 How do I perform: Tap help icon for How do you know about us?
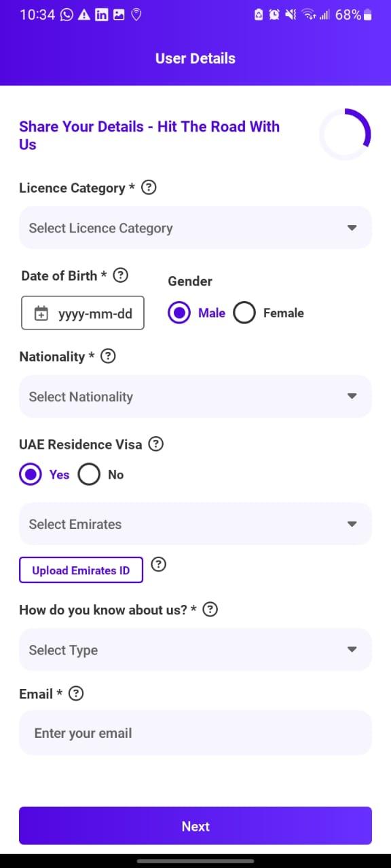click(x=210, y=610)
